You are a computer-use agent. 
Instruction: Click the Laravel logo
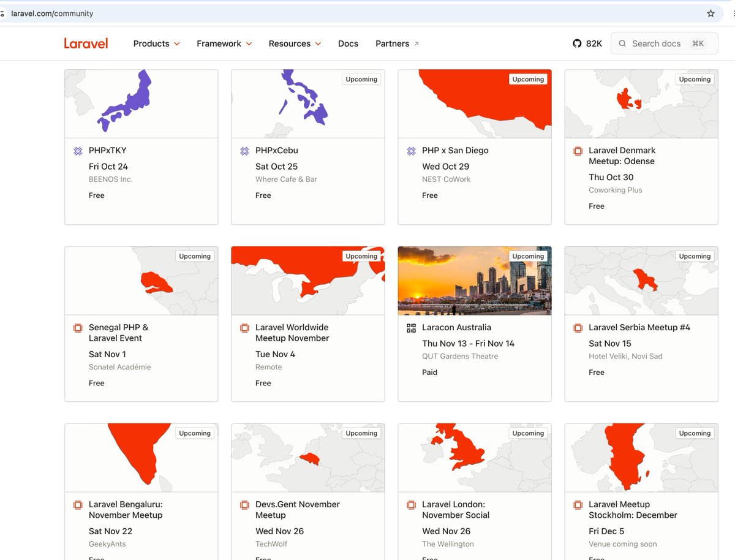click(86, 44)
